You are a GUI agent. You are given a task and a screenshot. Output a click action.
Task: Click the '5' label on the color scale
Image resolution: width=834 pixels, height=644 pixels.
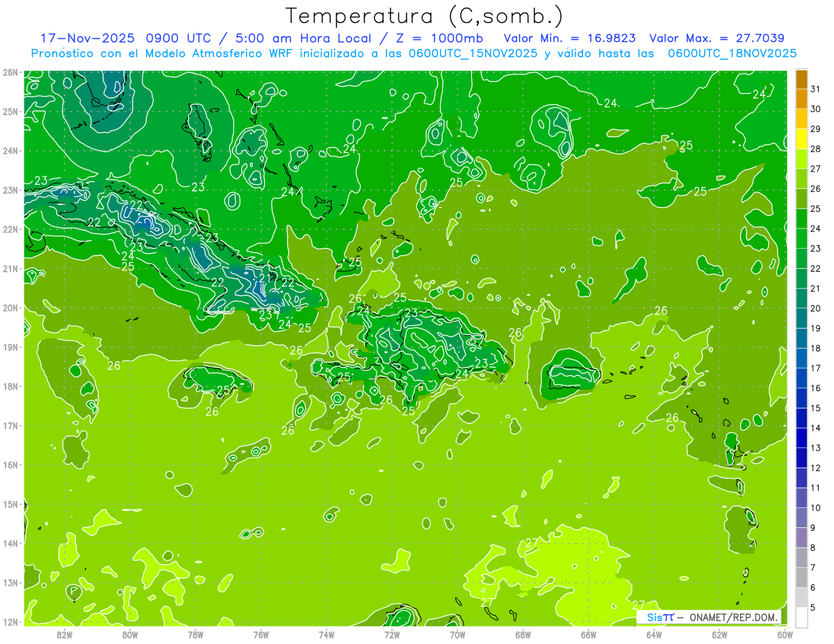[813, 608]
